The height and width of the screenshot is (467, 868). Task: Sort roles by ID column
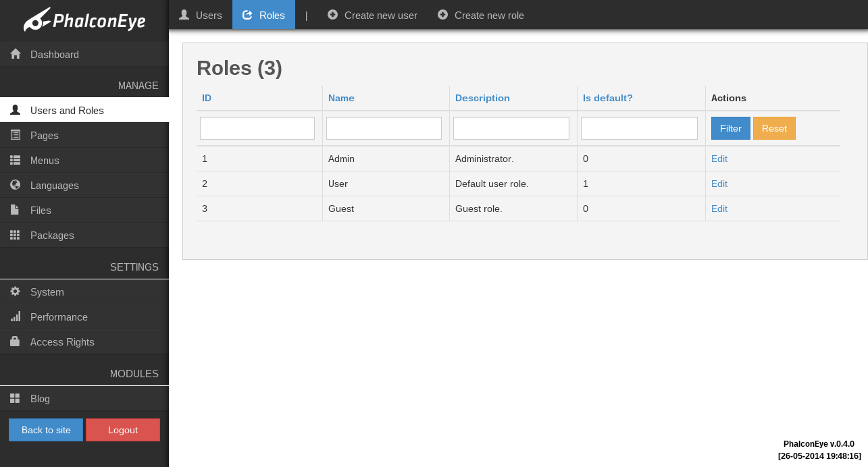[x=207, y=98]
